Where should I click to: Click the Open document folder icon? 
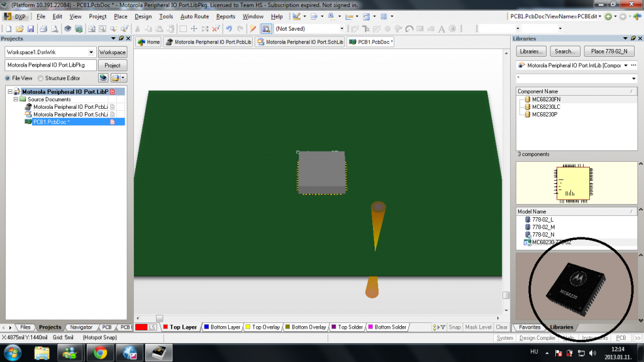(19, 29)
